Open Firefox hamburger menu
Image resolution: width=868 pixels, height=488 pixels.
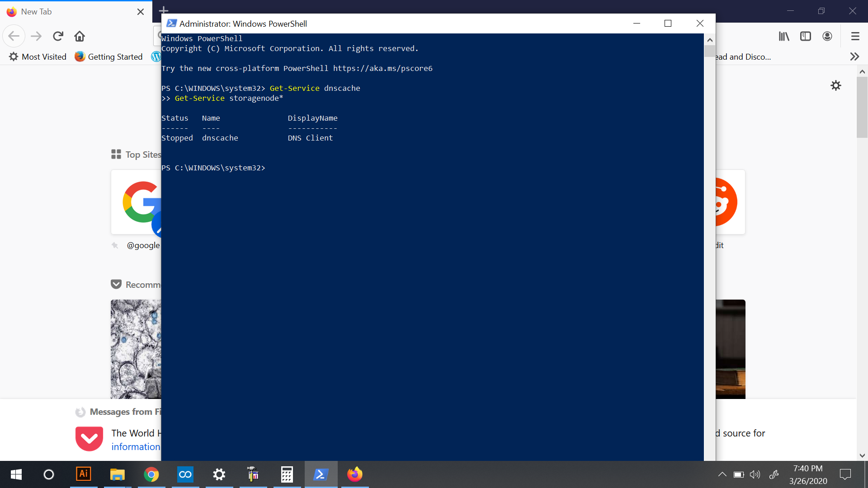(x=855, y=36)
